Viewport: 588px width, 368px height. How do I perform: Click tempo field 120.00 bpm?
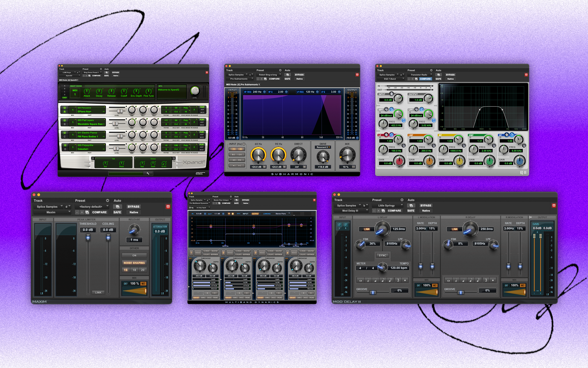pyautogui.click(x=399, y=268)
